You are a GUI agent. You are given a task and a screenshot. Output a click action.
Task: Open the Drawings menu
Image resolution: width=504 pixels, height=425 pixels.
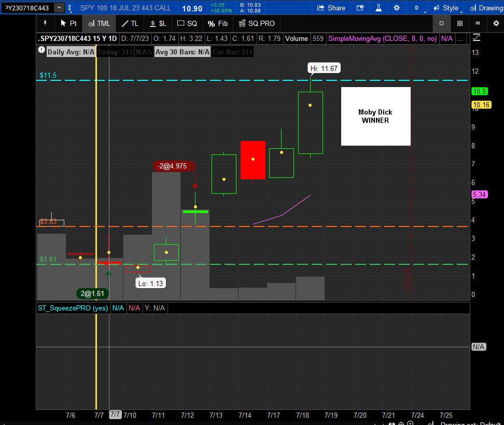pyautogui.click(x=486, y=8)
